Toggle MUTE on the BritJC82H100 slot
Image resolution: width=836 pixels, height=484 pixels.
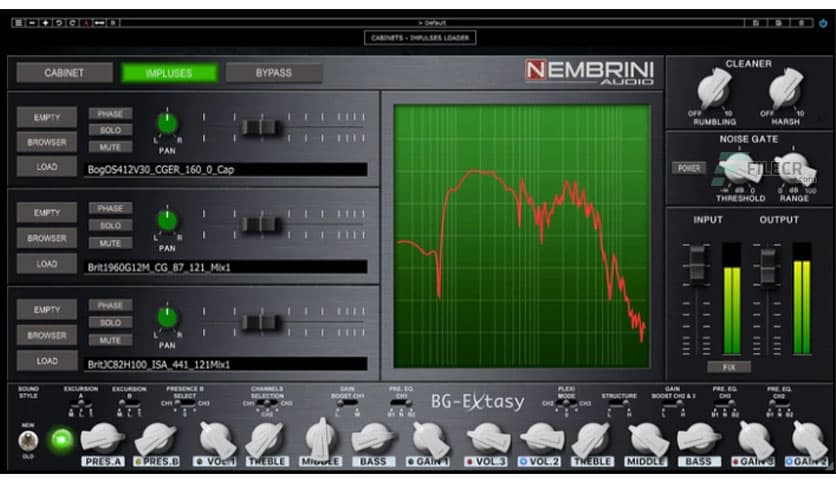(110, 340)
